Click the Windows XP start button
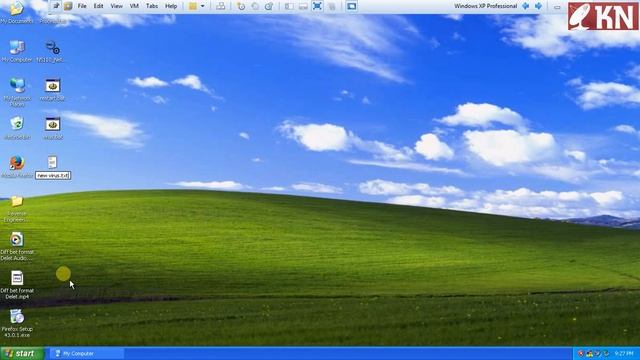 coord(22,353)
